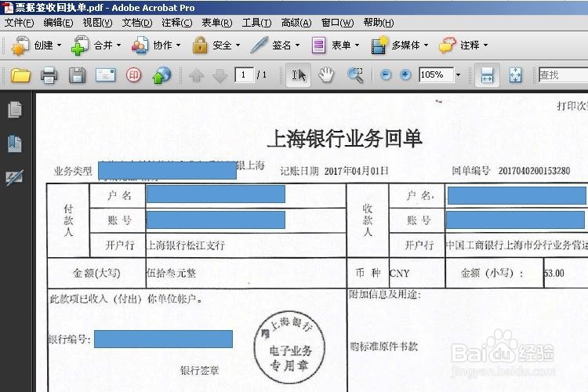Expand the 合并 dropdown
Image resolution: width=588 pixels, height=392 pixels.
point(119,45)
